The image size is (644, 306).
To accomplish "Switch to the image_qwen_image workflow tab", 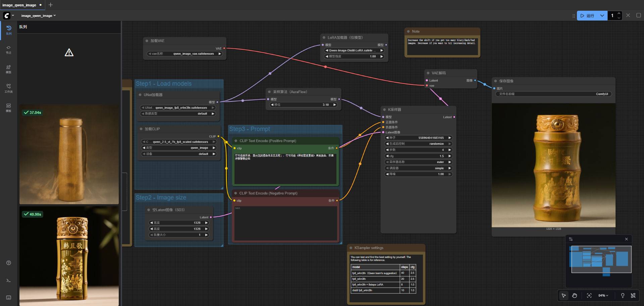I will coord(19,5).
